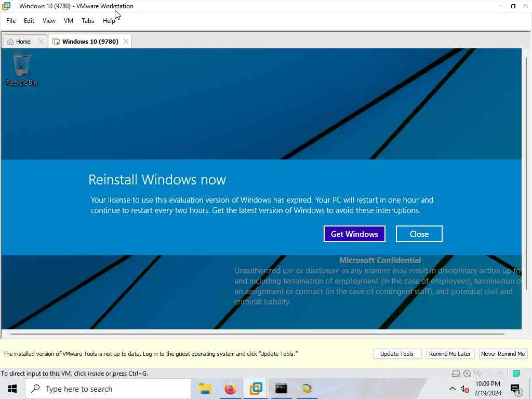Open the Windows Start menu
Image resolution: width=532 pixels, height=399 pixels.
[x=12, y=389]
